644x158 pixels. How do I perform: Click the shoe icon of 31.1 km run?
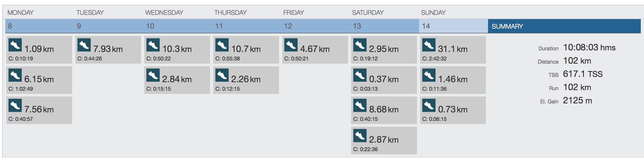coord(429,45)
